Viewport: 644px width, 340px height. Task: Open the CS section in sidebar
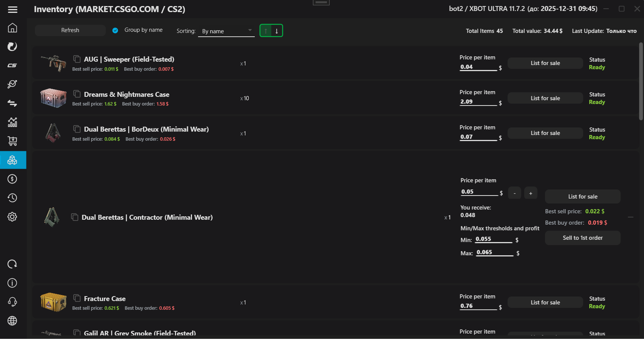point(12,65)
